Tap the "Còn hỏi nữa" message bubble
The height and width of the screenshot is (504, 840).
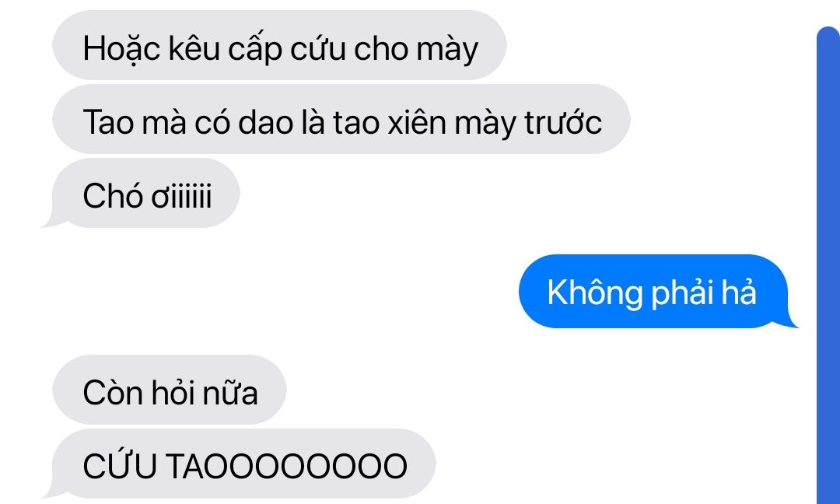[x=170, y=390]
